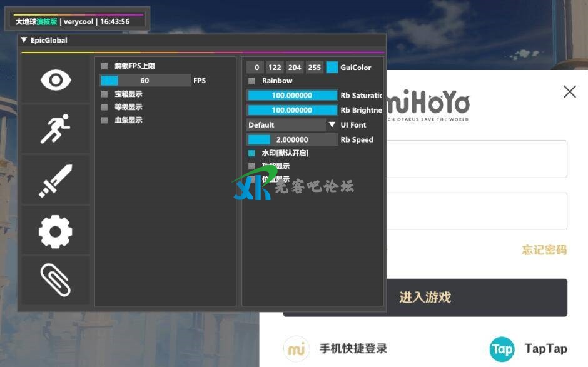The image size is (588, 367).
Task: Collapse the EpicGlobal window triangle
Action: point(24,40)
